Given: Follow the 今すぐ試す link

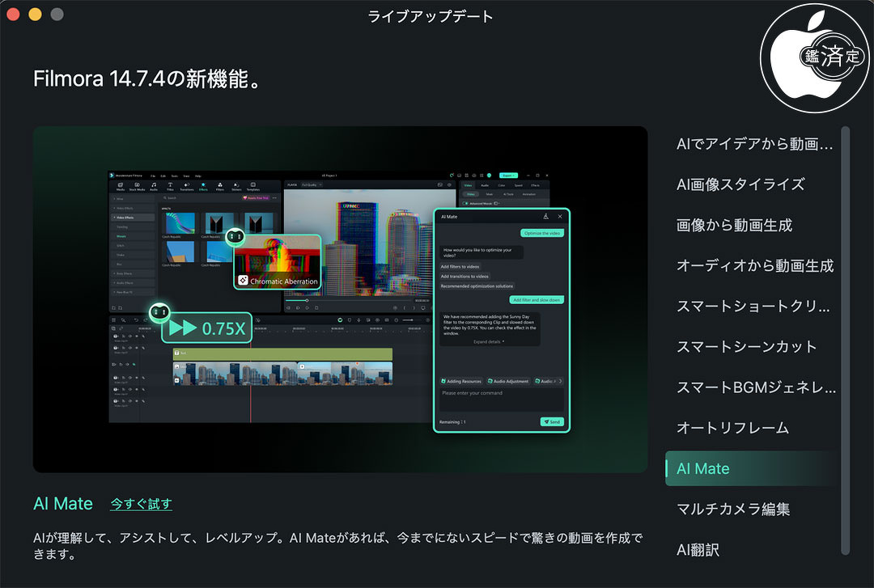Looking at the screenshot, I should pyautogui.click(x=141, y=504).
